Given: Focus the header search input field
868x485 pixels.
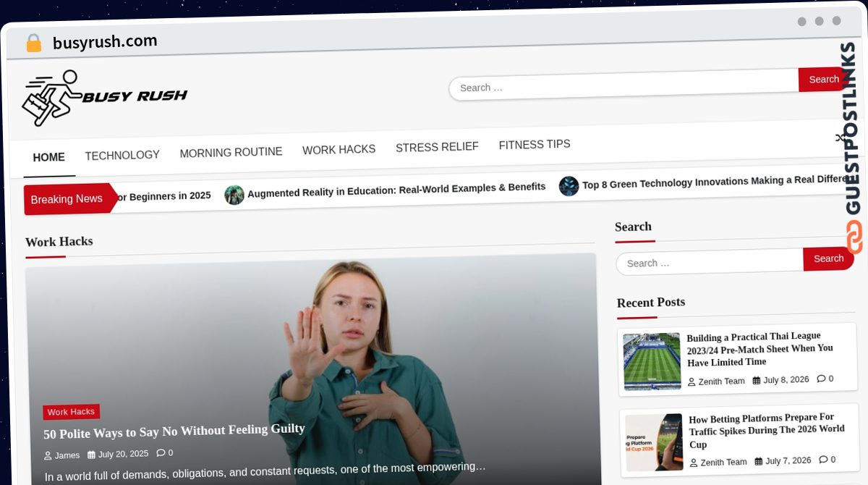Looking at the screenshot, I should [x=624, y=86].
